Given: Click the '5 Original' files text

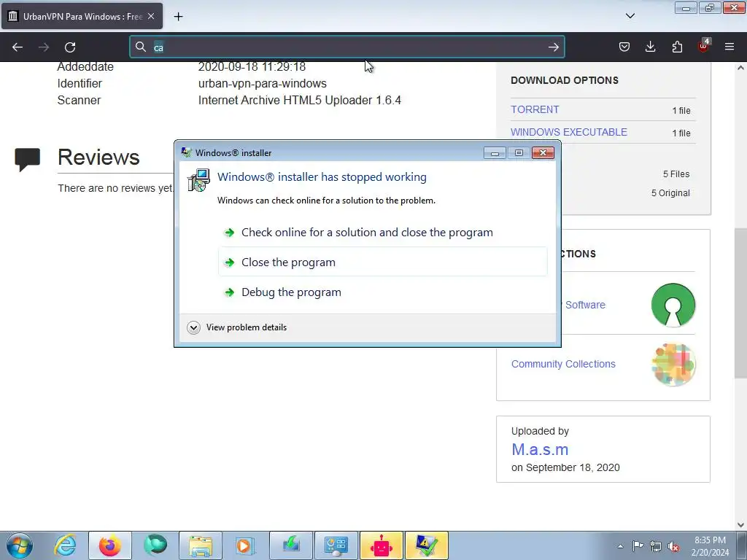Looking at the screenshot, I should click(670, 192).
